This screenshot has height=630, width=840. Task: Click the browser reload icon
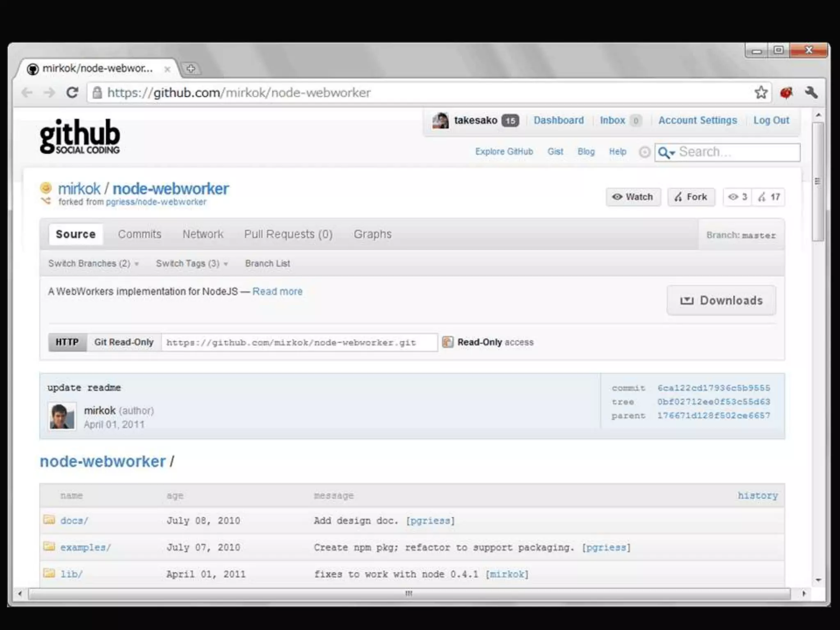coord(72,93)
